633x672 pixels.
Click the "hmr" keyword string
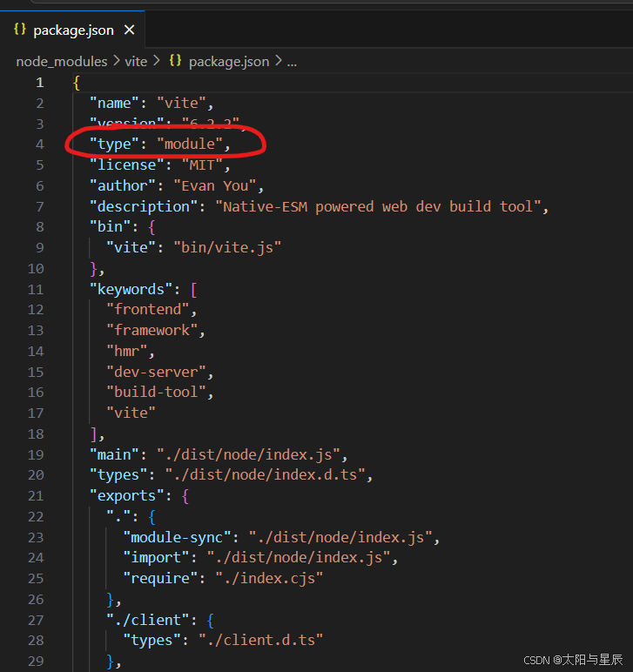[127, 352]
